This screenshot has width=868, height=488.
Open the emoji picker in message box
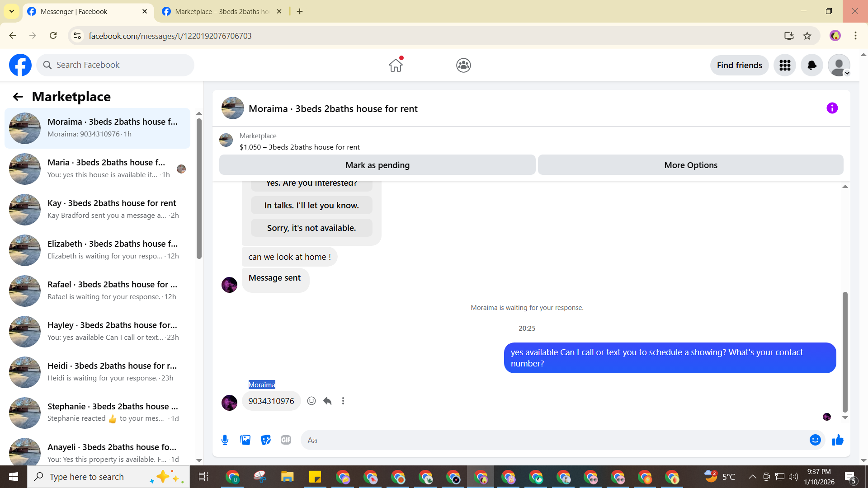815,440
